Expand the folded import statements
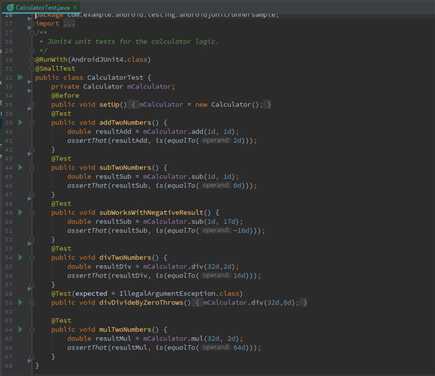The width and height of the screenshot is (435, 376). (x=69, y=24)
